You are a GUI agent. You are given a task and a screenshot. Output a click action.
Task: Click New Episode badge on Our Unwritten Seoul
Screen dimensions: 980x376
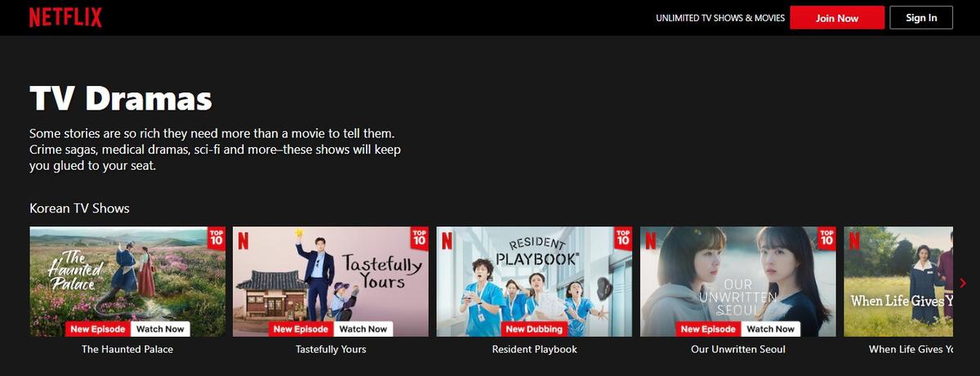pos(708,329)
